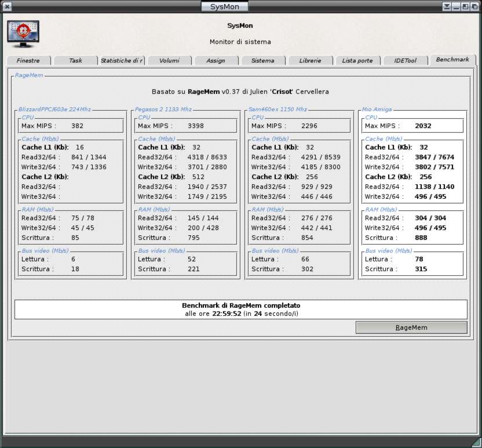Click the depth gadget in the title bar
Screen dimensions: 482x448
pos(474,6)
